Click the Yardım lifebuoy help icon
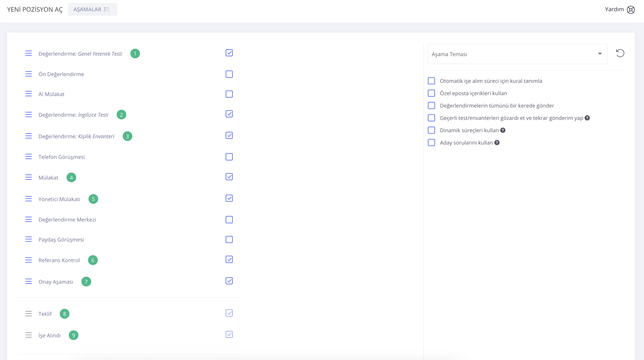This screenshot has width=644, height=360. [631, 10]
